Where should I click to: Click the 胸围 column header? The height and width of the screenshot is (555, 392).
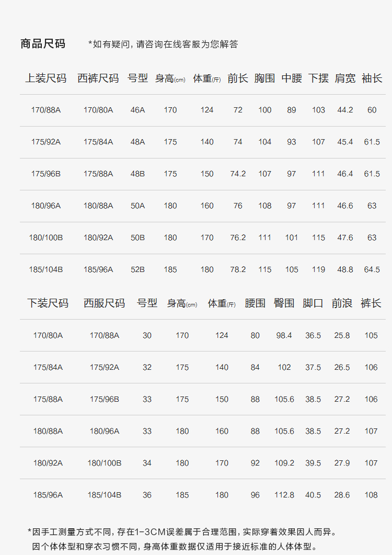(x=265, y=78)
